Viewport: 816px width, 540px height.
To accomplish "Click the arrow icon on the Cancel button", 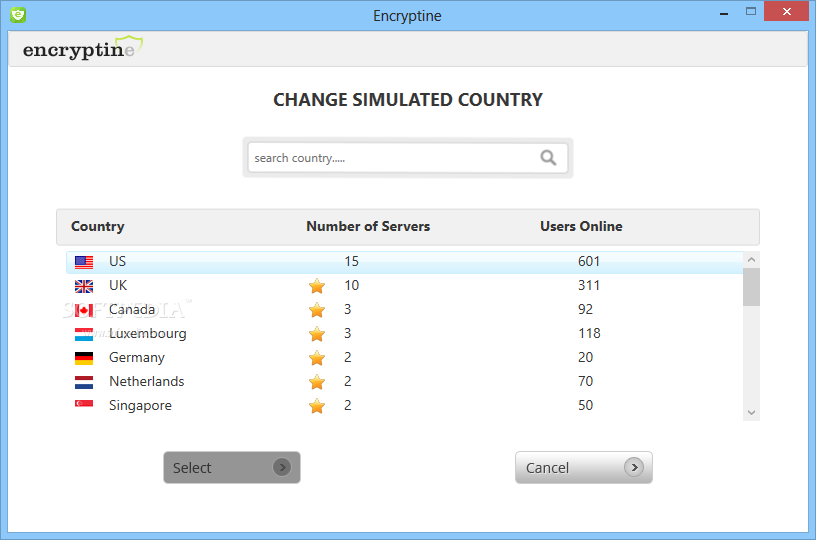I will (x=634, y=467).
